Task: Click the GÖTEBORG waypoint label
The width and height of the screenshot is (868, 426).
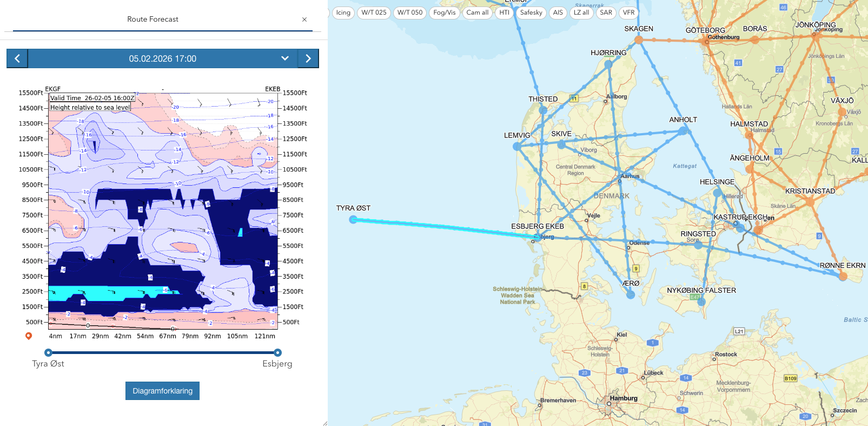Action: pyautogui.click(x=705, y=30)
